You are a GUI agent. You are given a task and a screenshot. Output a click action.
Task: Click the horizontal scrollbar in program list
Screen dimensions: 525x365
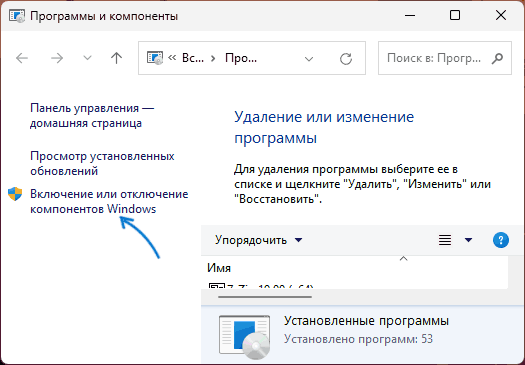pyautogui.click(x=265, y=297)
